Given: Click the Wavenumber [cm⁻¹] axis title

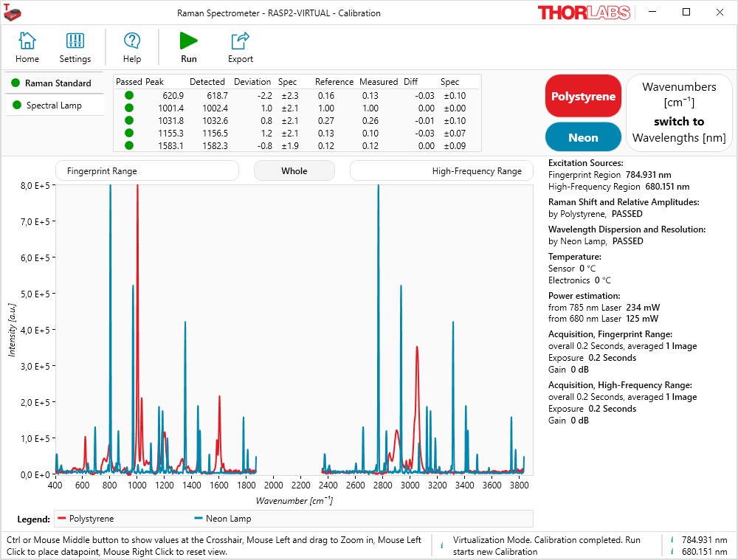Looking at the screenshot, I should (x=294, y=500).
